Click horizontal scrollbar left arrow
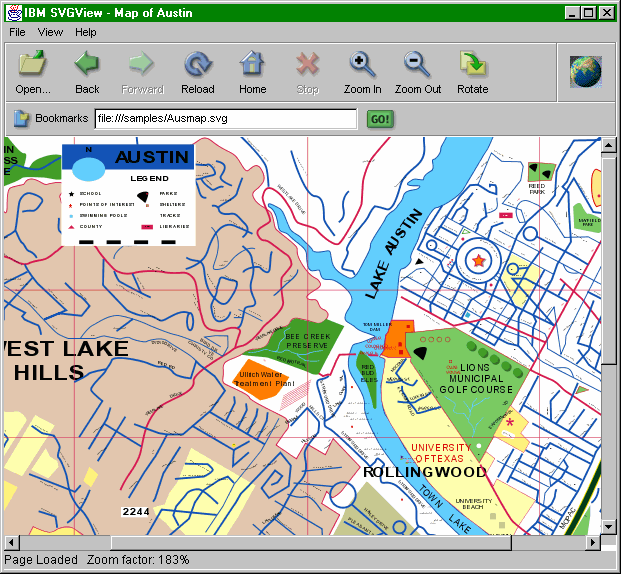Viewport: 621px width, 574px height. 9,543
